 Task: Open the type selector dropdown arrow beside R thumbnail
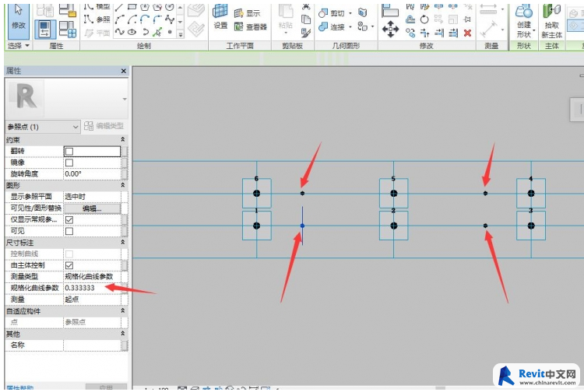pos(125,99)
